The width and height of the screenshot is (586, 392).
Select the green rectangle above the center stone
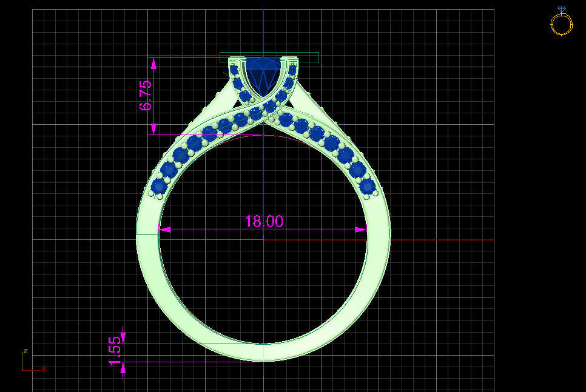pos(269,57)
